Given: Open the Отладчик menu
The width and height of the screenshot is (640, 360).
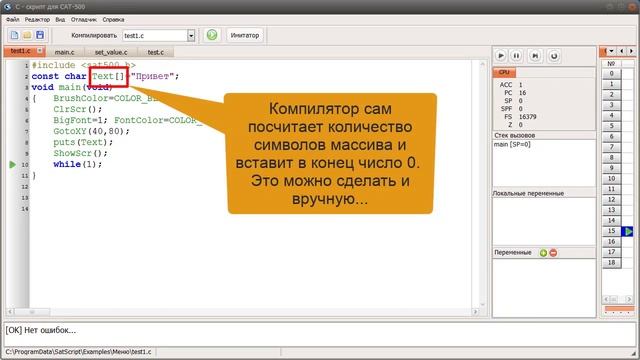Looking at the screenshot, I should 84,20.
